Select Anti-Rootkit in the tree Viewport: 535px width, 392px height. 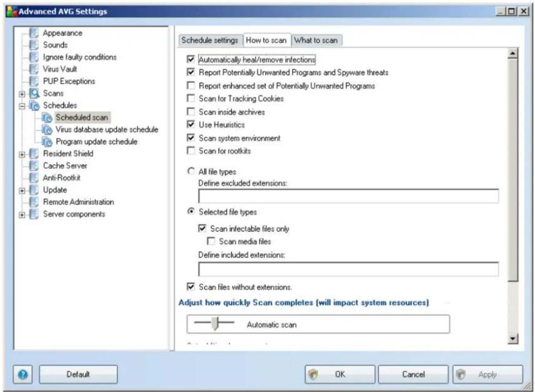coord(61,178)
